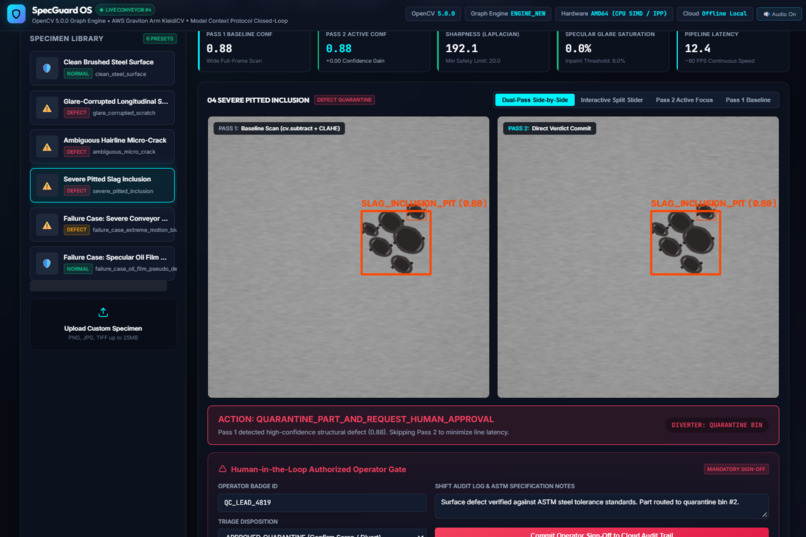Select Ambiguous Hairline Micro-Crack specimen title

(115, 140)
